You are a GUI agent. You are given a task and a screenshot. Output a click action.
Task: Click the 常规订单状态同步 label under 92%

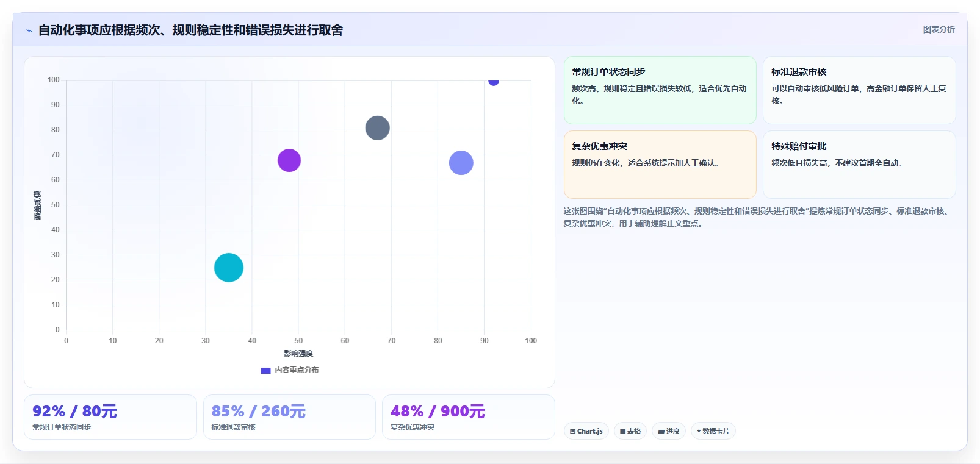coord(62,427)
